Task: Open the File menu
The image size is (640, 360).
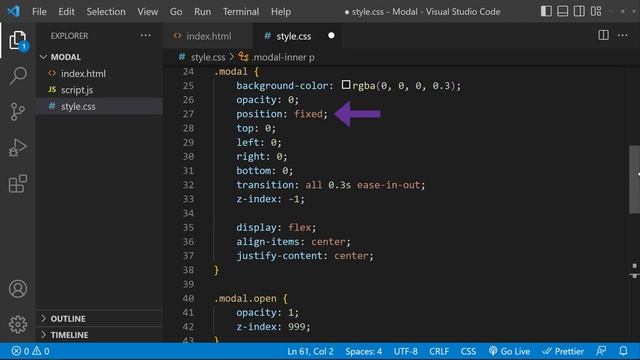Action: 39,11
